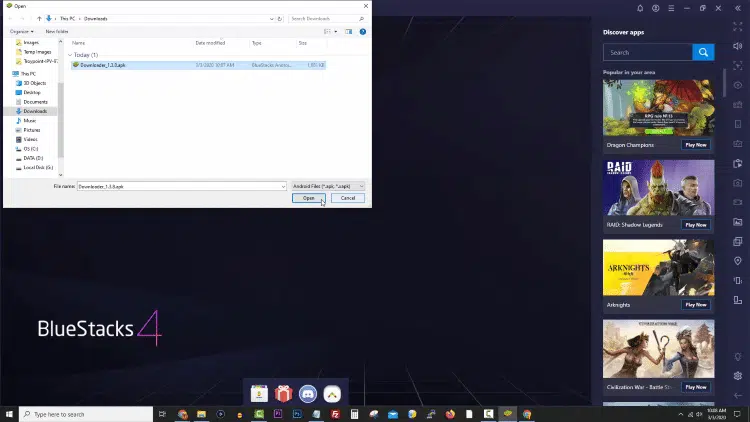
Task: Click This PC in the breadcrumb path
Action: click(x=67, y=19)
